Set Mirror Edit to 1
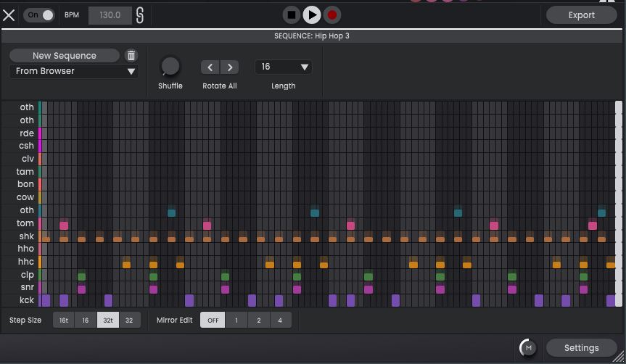This screenshot has height=364, width=626. 236,320
